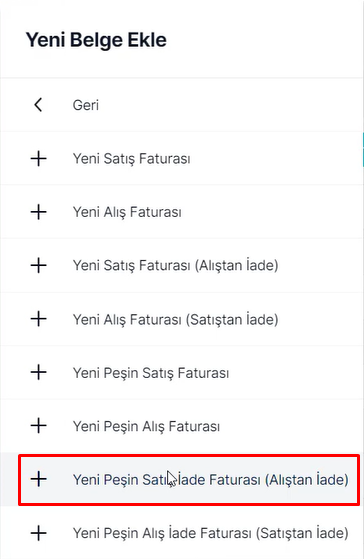Click plus icon for Yeni Satış Faturası (Alıştan İade)
The width and height of the screenshot is (364, 559).
pyautogui.click(x=39, y=265)
